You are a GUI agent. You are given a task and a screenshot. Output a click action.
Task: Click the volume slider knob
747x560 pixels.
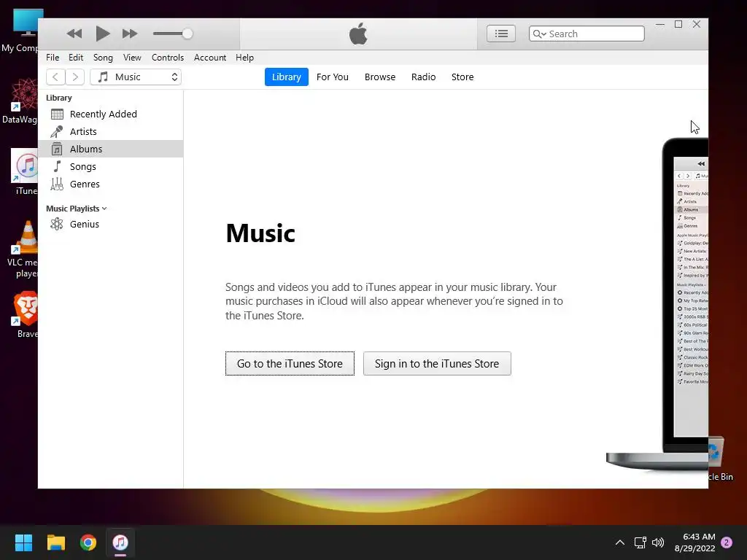(187, 34)
